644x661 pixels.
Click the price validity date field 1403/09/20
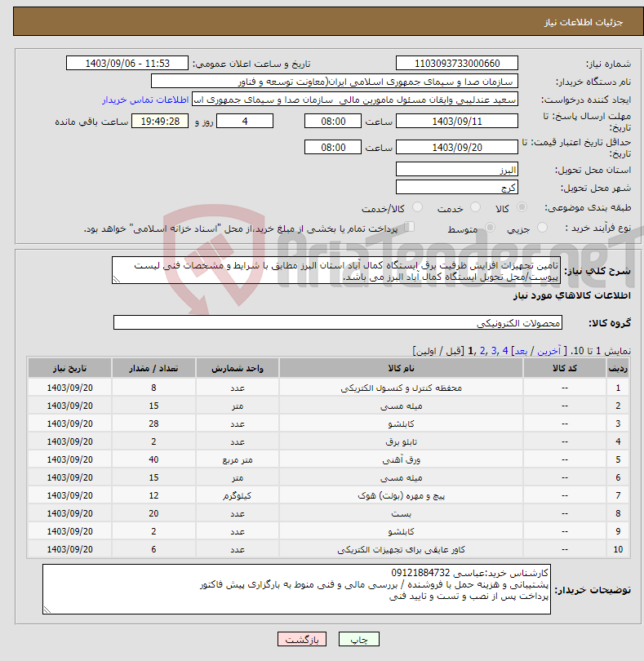457,148
